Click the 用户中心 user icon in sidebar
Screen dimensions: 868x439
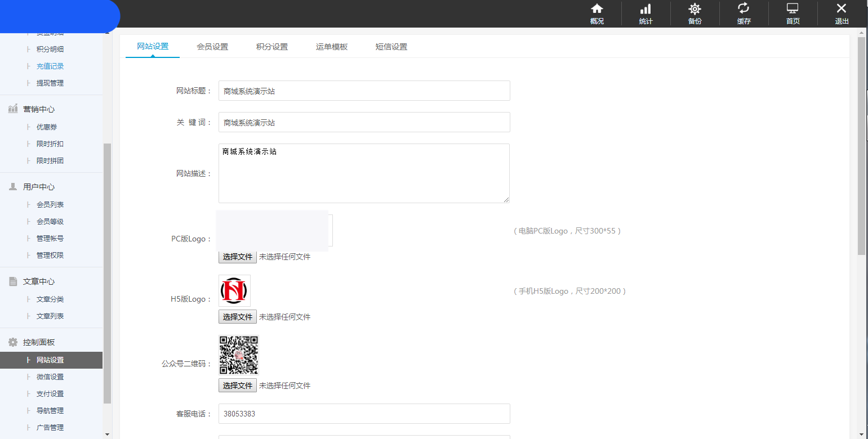click(x=13, y=186)
